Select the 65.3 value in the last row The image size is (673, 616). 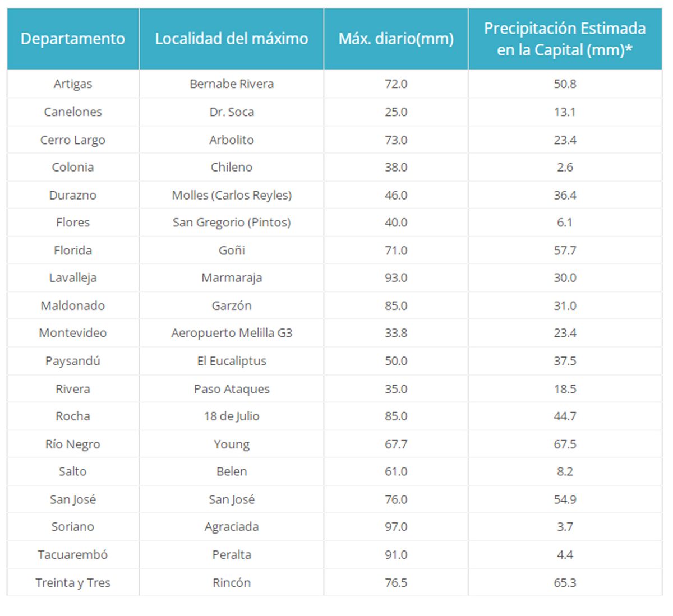point(565,583)
